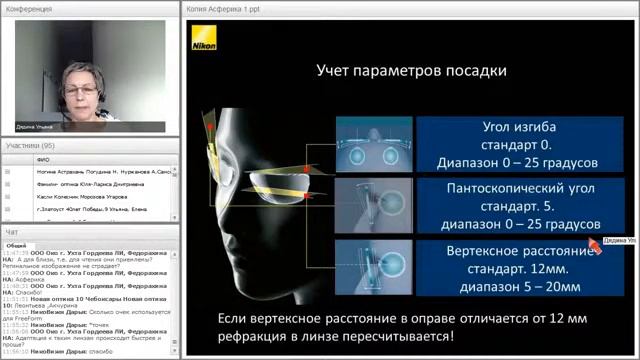This screenshot has height=360, width=640.
Task: Click the Конференция panel header
Action: tap(90, 9)
